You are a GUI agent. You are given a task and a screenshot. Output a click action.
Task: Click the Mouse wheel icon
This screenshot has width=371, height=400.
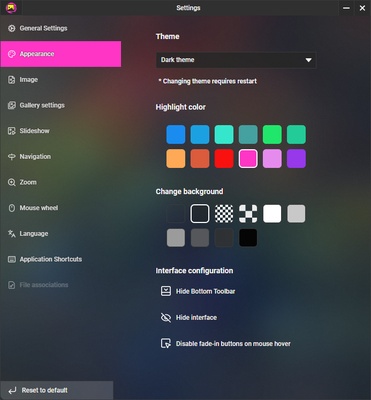[x=12, y=208]
